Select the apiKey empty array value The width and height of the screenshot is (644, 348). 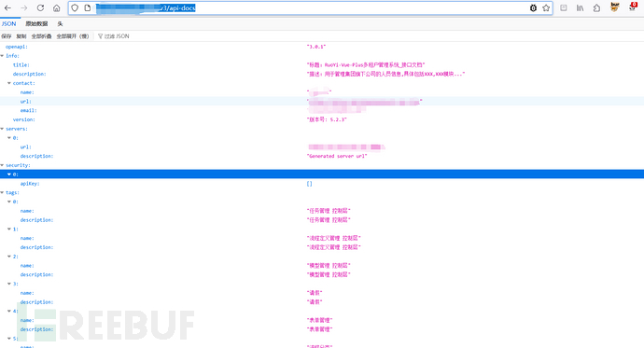(309, 184)
